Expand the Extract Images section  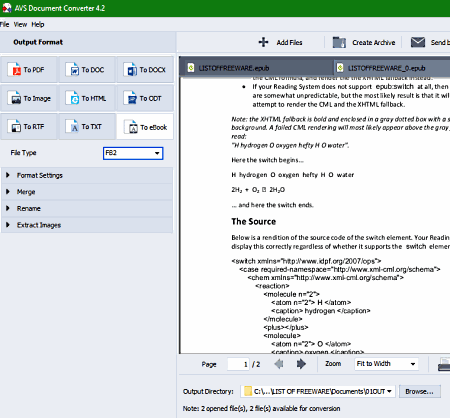(x=87, y=225)
